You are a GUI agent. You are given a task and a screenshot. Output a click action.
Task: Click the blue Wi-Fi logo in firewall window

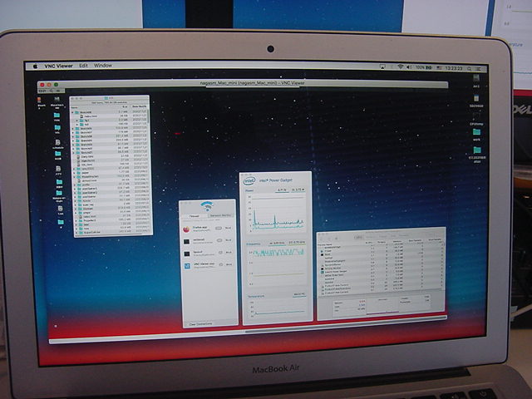tap(207, 206)
